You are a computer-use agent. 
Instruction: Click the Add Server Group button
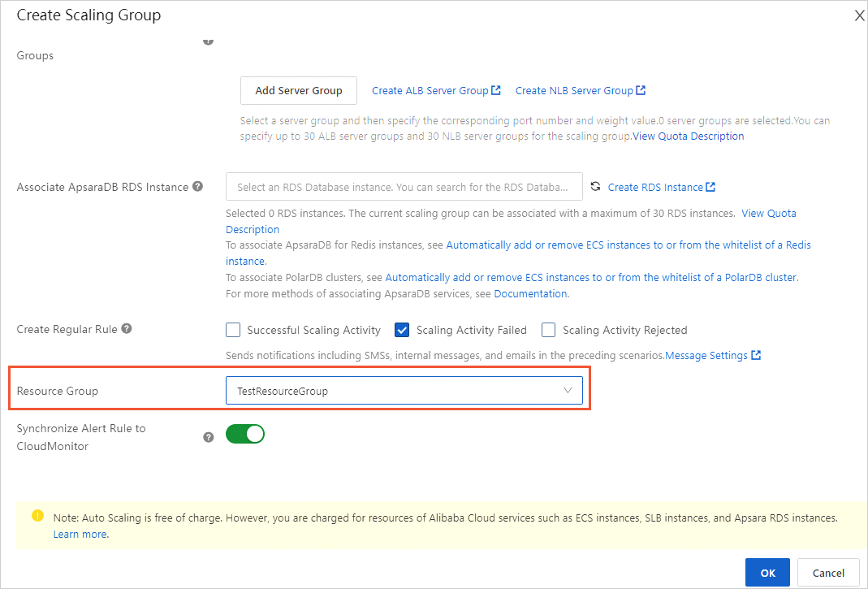(x=299, y=90)
